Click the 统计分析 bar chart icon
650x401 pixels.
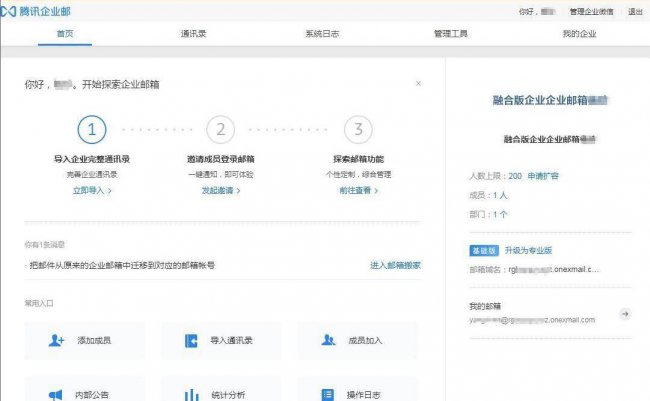(191, 395)
